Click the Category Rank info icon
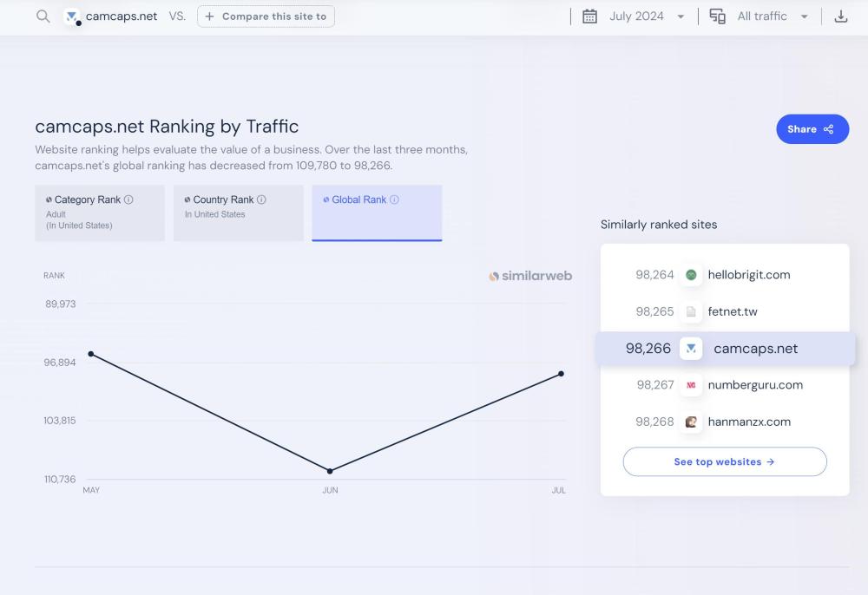Viewport: 868px width, 595px height. (x=128, y=199)
